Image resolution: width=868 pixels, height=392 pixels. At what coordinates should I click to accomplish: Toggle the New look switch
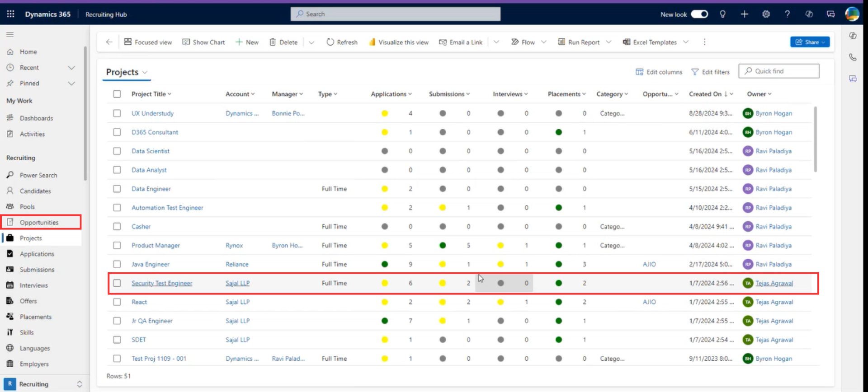coord(699,14)
